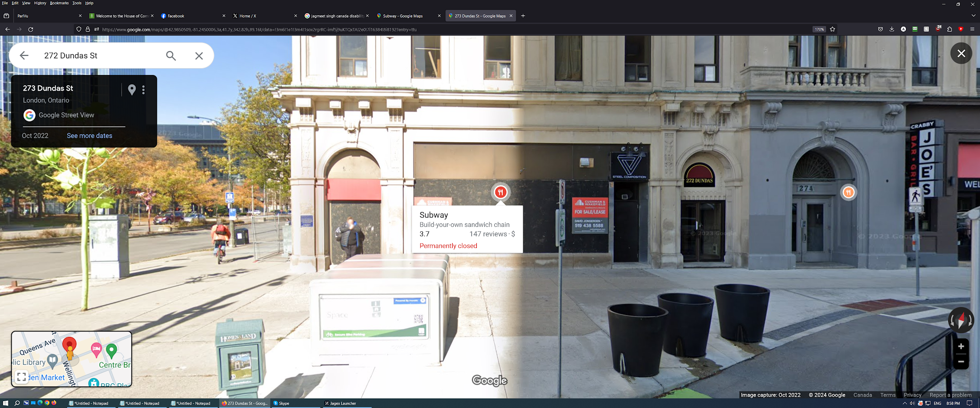The image size is (980, 408).
Task: Click the address bar URL
Action: (x=260, y=29)
